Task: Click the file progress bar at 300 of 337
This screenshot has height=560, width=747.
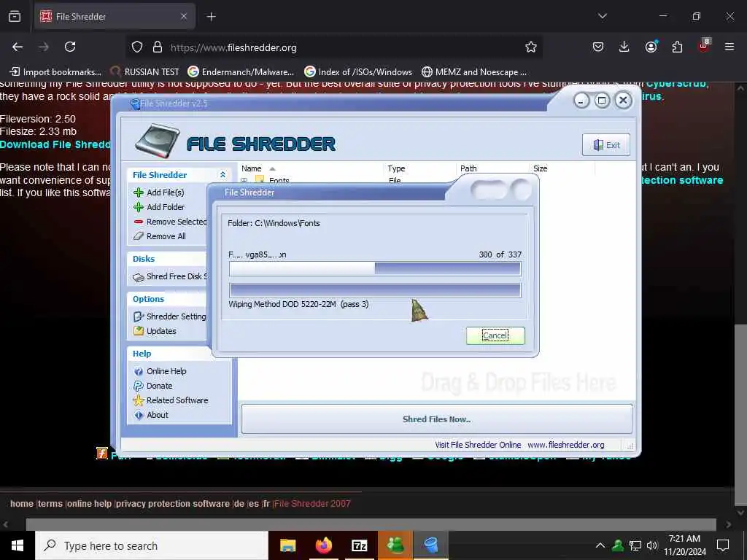Action: 375,268
